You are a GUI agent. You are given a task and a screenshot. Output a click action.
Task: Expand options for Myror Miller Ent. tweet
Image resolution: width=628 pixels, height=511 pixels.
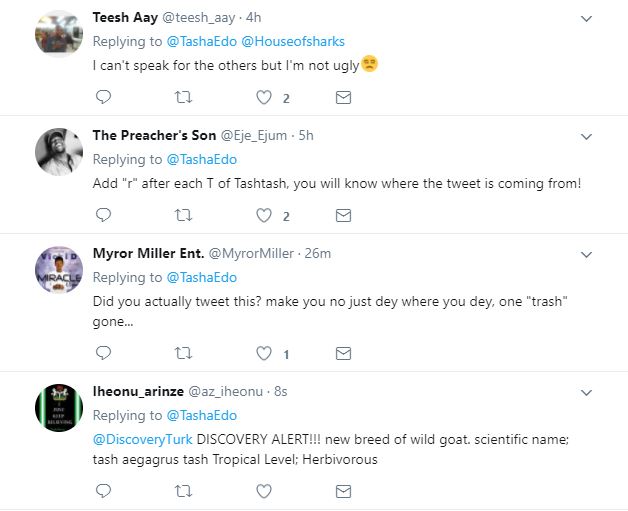point(587,254)
